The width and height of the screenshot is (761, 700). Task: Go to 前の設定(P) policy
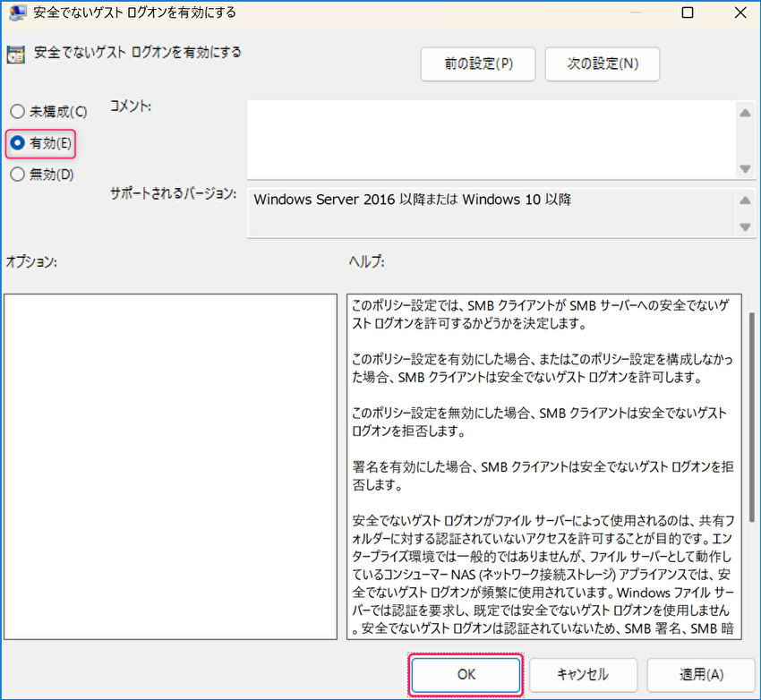(478, 64)
